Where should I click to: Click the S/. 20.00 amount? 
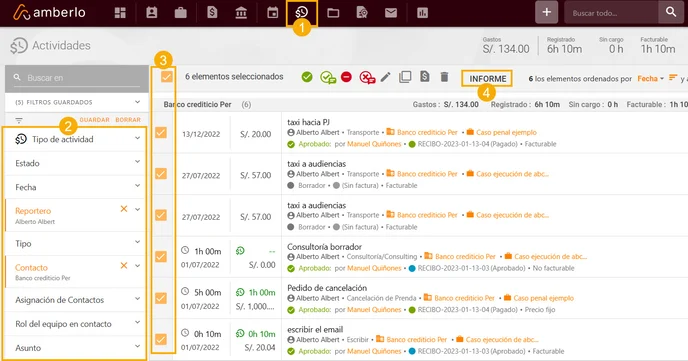(x=255, y=134)
